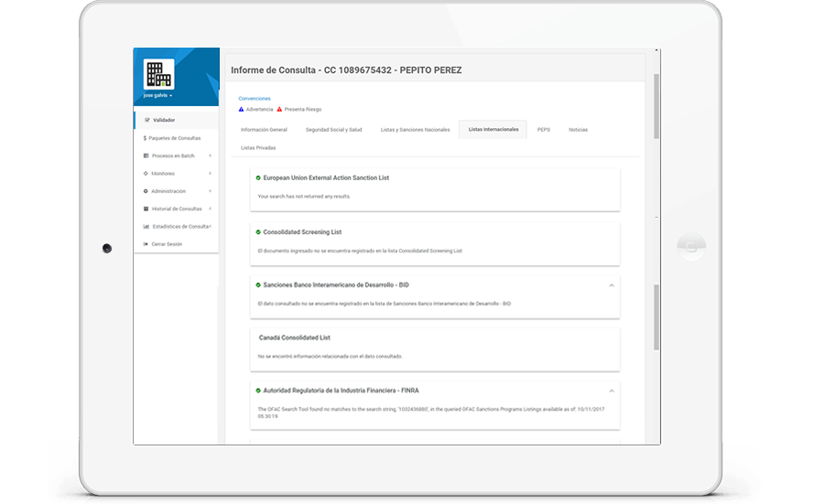Click green check on European Union Sanction List
This screenshot has height=504, width=835.
pos(258,177)
